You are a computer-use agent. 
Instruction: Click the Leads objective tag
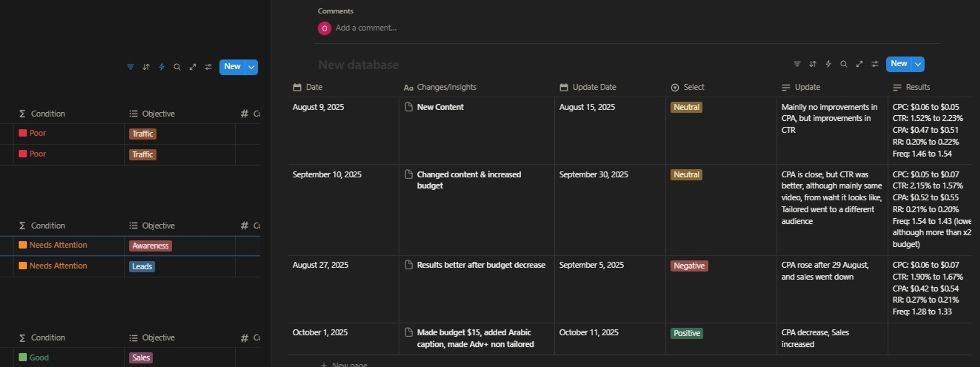142,267
